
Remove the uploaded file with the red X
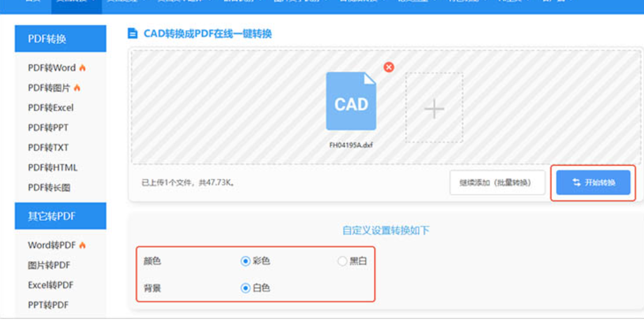pos(389,67)
